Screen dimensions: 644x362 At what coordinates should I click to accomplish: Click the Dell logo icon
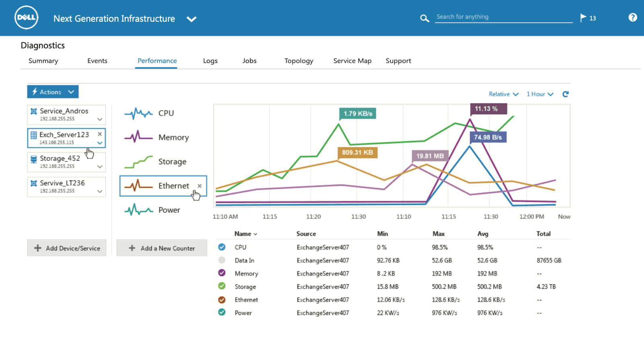(27, 18)
